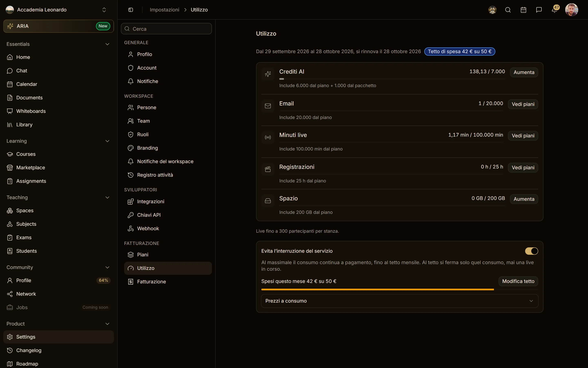Click the Spazio storage drive icon
The image size is (588, 368).
pos(268,201)
